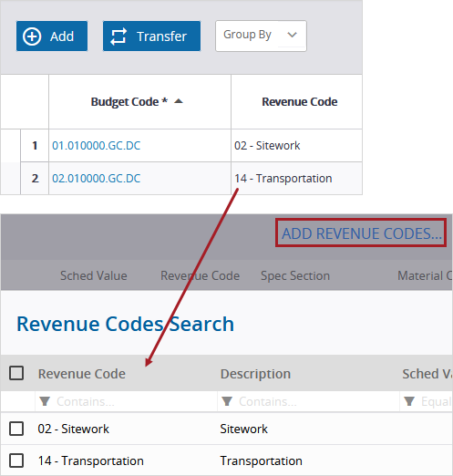Select the 02 - Sitework row text in search grid
The image size is (453, 476).
point(74,429)
